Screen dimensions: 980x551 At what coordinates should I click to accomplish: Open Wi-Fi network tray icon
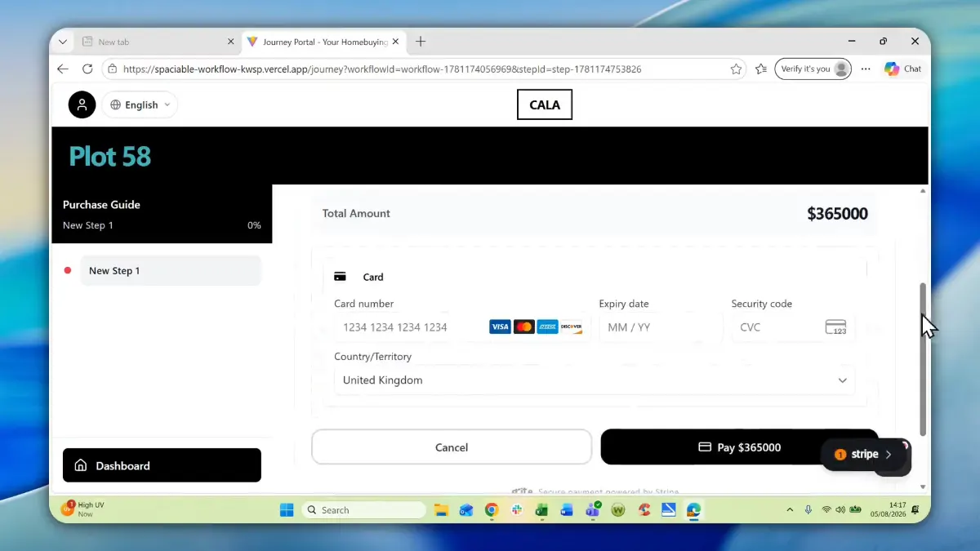point(826,510)
